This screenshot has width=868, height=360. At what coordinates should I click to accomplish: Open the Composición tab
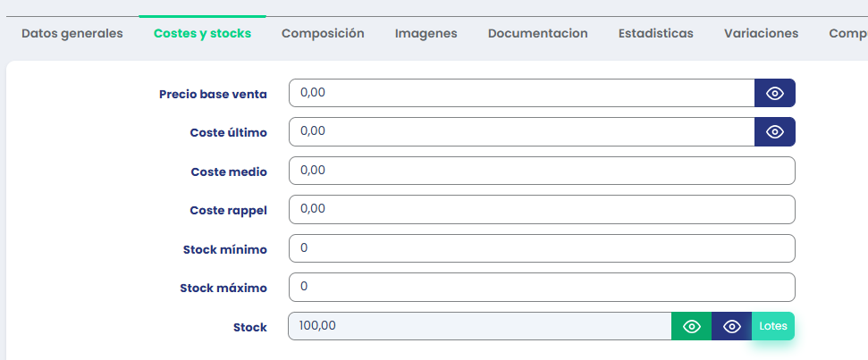[x=323, y=33]
